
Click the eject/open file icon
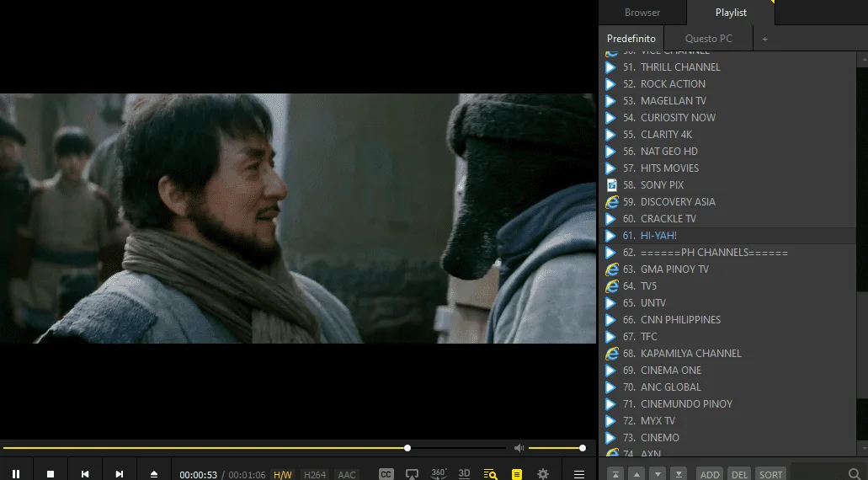(154, 474)
